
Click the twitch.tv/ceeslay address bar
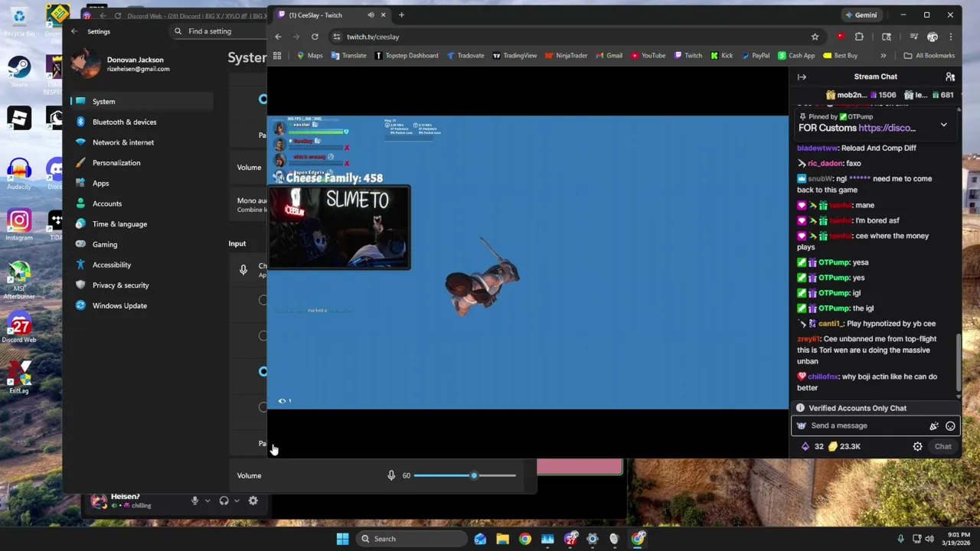(x=570, y=37)
